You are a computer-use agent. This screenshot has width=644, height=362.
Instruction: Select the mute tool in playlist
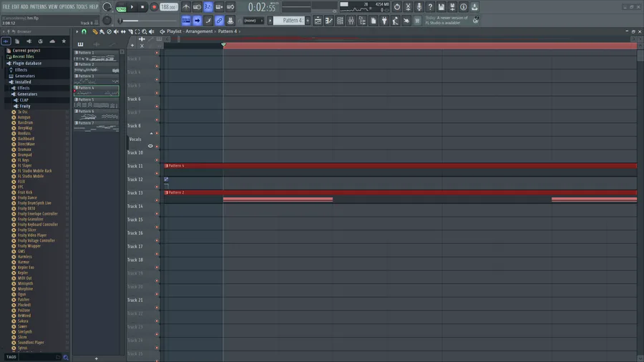coord(116,31)
